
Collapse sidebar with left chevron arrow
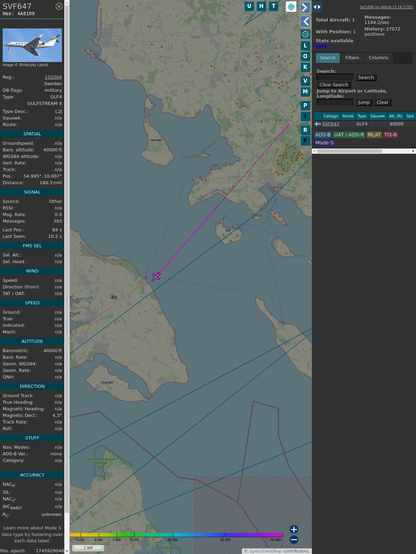coord(305,22)
